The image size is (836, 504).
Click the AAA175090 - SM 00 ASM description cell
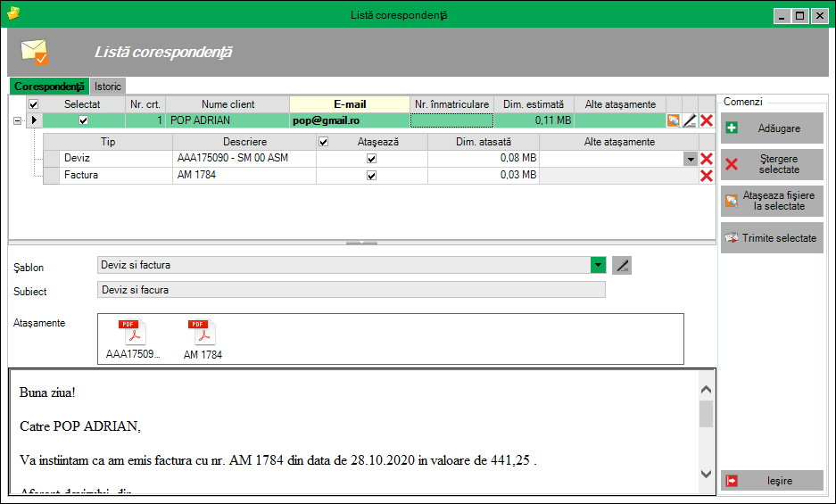click(244, 159)
